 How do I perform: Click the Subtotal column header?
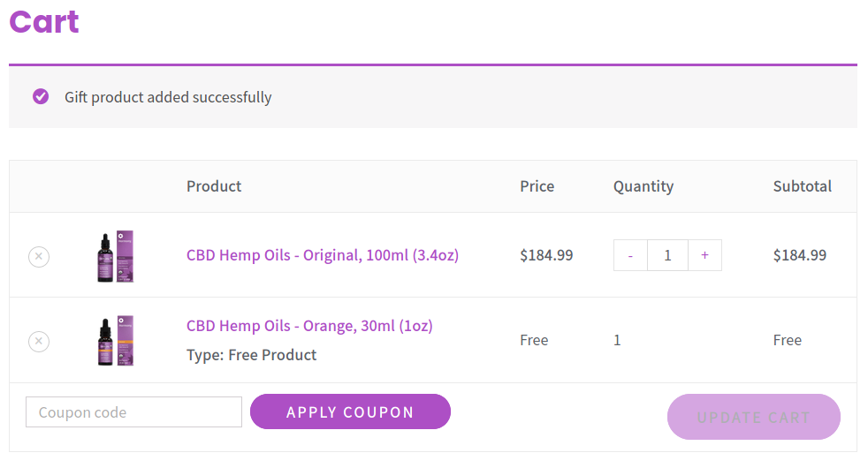pyautogui.click(x=803, y=186)
